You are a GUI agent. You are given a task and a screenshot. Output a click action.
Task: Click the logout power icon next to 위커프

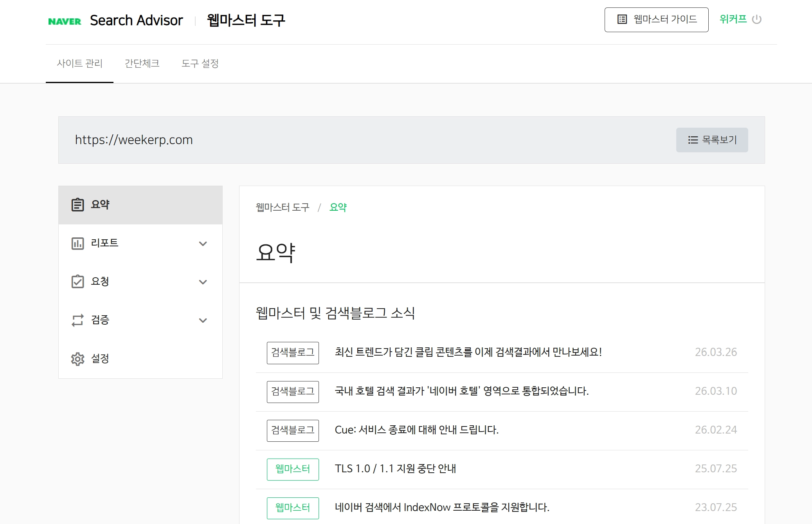click(756, 19)
